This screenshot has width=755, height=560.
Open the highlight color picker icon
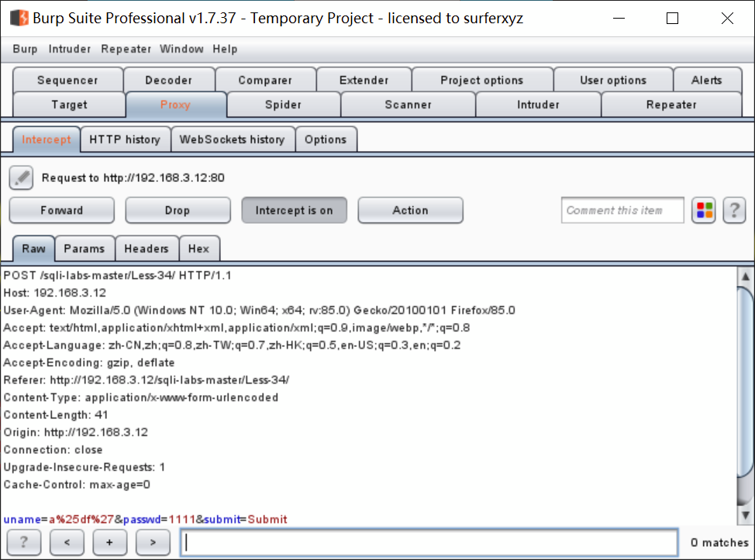pyautogui.click(x=704, y=210)
